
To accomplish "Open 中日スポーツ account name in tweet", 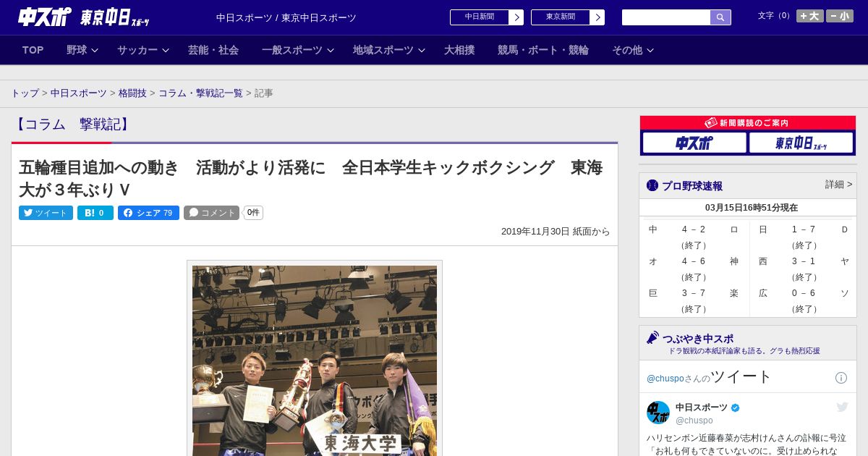I will pyautogui.click(x=702, y=408).
